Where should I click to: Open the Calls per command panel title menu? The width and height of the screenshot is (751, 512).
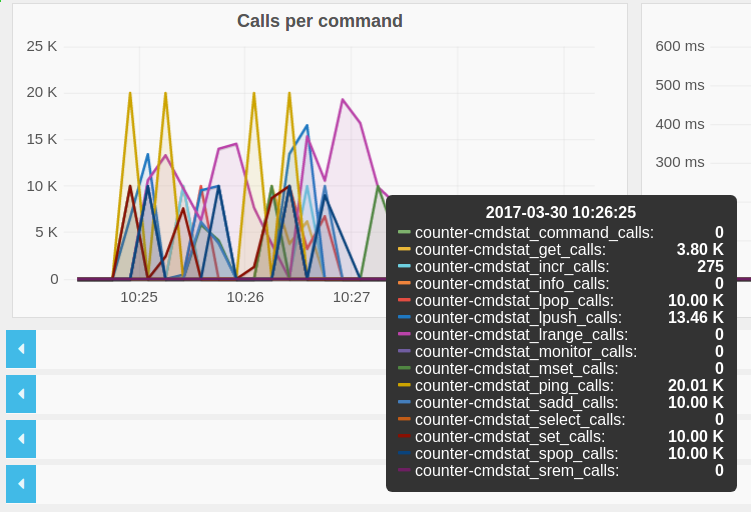319,21
